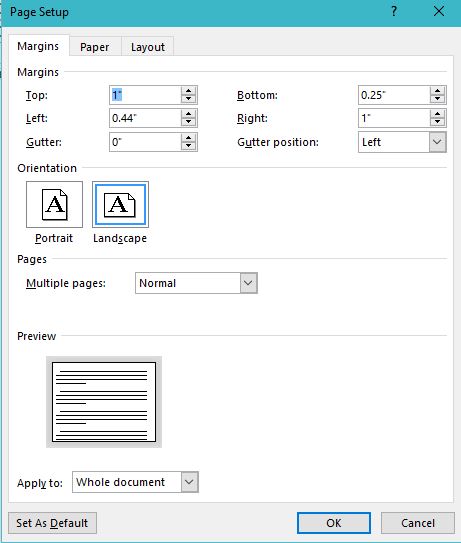Increase Left margin with up arrow
461x543 pixels.
pyautogui.click(x=188, y=114)
